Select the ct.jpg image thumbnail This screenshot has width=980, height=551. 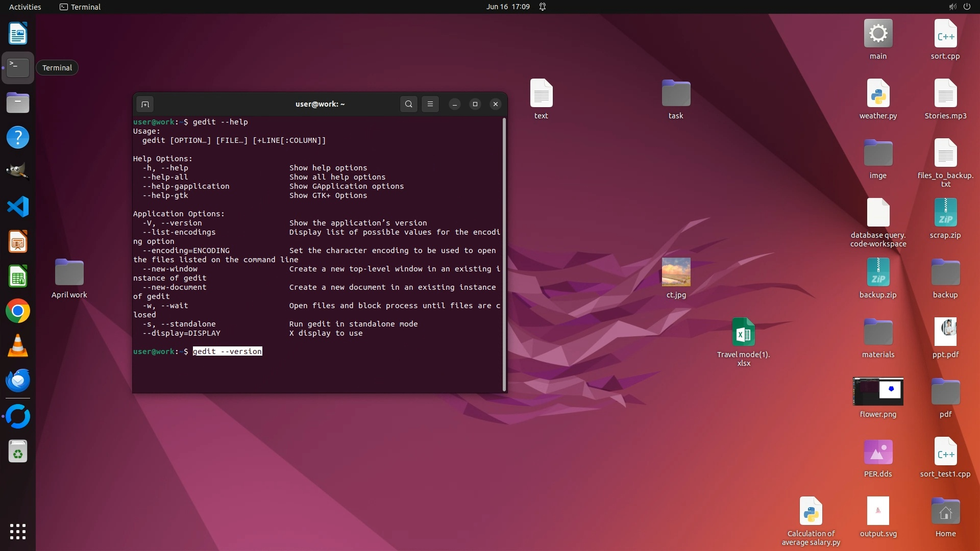click(x=676, y=272)
